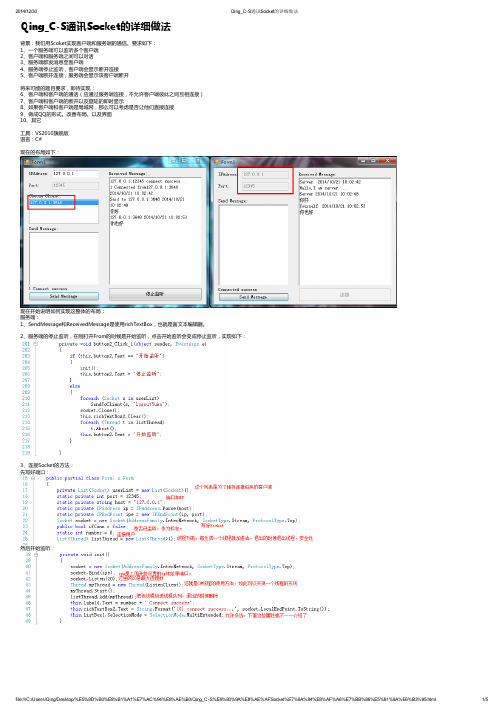This screenshot has width=503, height=711.
Task: Close the client Form1 window
Action: 387,161
